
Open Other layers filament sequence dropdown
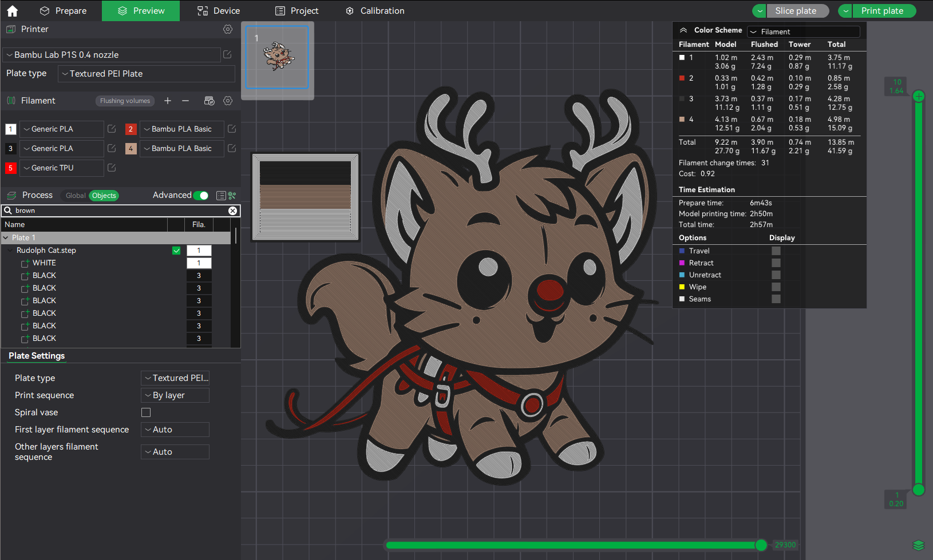[x=175, y=452]
